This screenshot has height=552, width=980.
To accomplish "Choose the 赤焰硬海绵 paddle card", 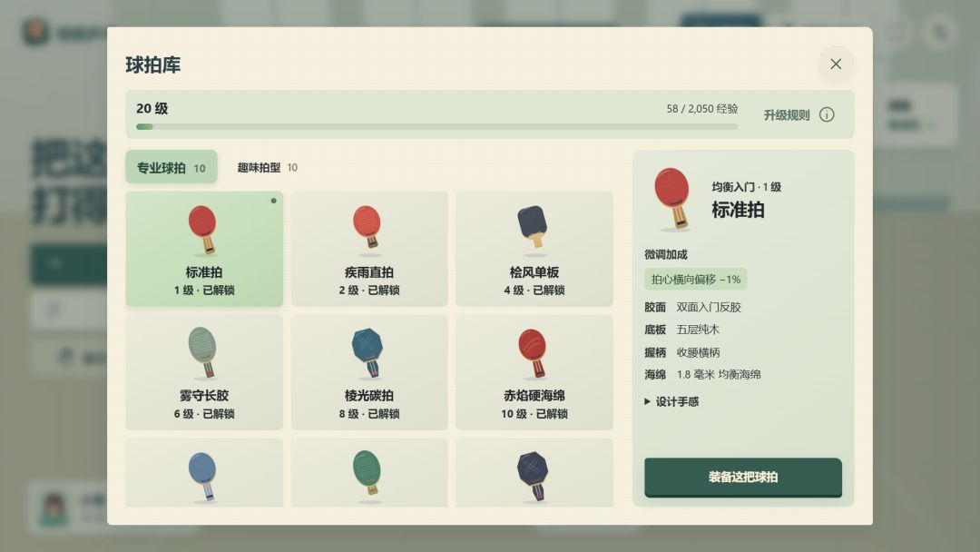I will click(x=534, y=372).
